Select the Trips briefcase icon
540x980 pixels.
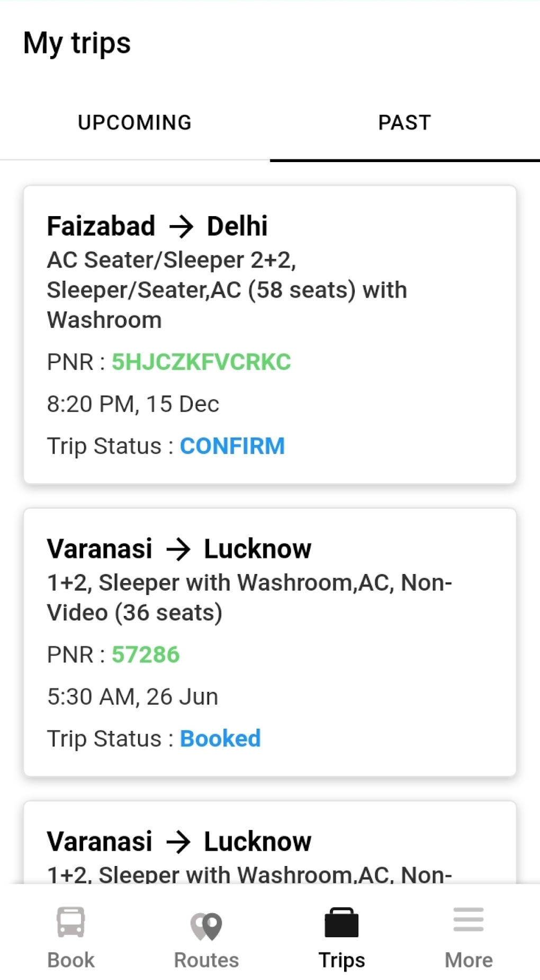point(341,922)
